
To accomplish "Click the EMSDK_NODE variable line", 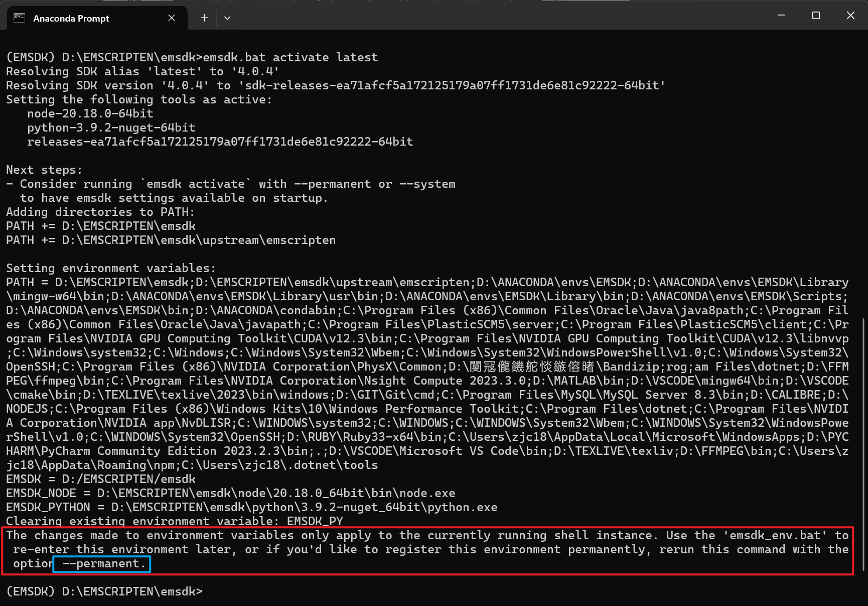I will pos(230,493).
